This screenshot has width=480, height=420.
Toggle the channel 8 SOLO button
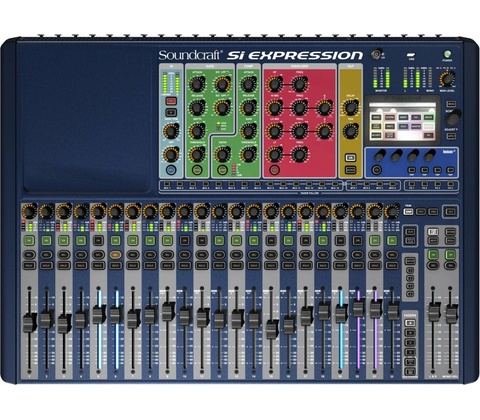pyautogui.click(x=150, y=266)
